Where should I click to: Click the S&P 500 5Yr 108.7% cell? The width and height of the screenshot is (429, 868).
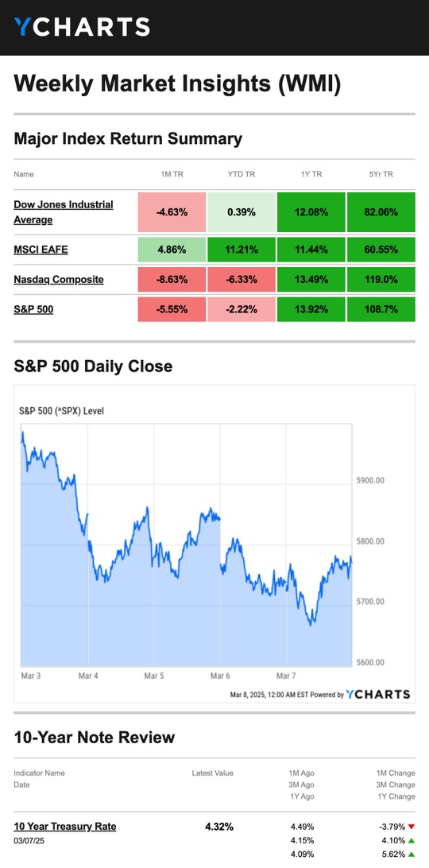tap(381, 309)
